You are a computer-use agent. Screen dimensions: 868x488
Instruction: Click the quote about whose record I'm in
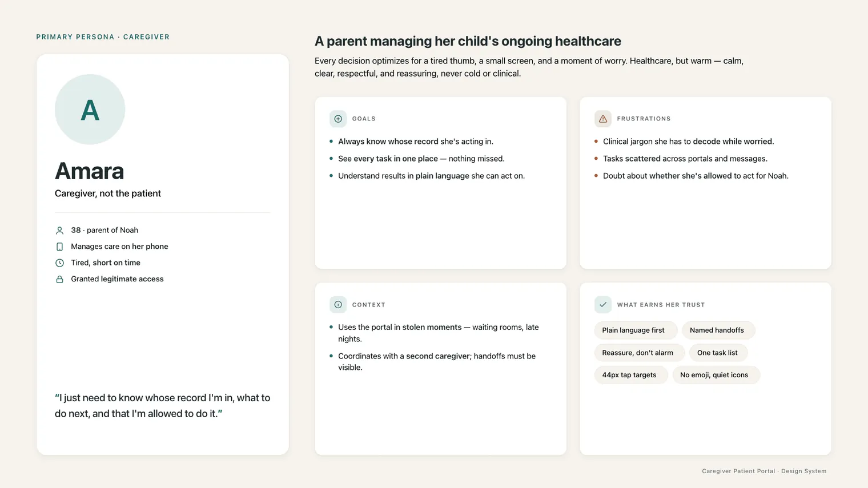coord(163,406)
